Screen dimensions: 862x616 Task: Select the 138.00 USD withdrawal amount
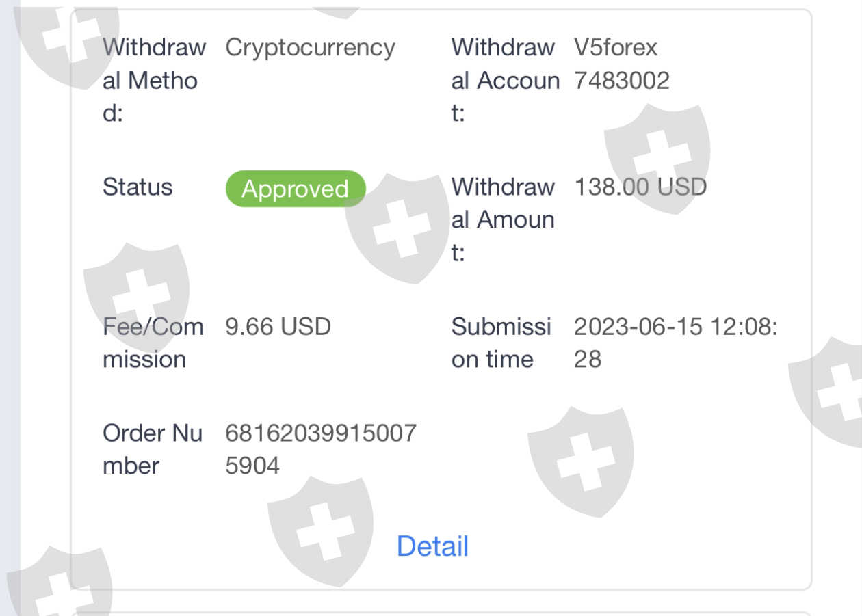pos(640,187)
